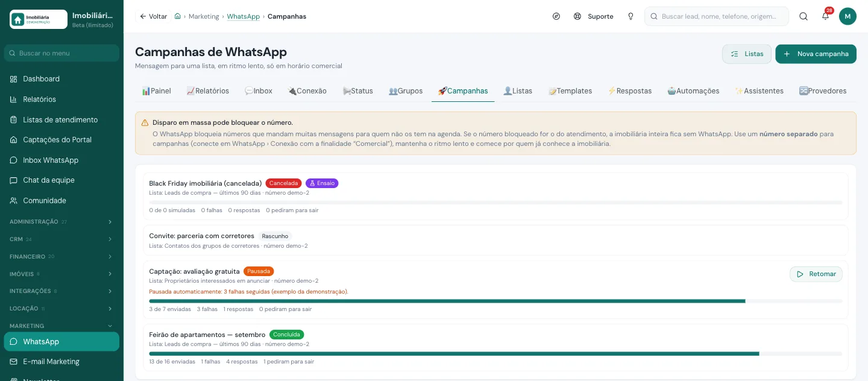868x381 pixels.
Task: Click the green Concluída status badge
Action: coord(287,335)
